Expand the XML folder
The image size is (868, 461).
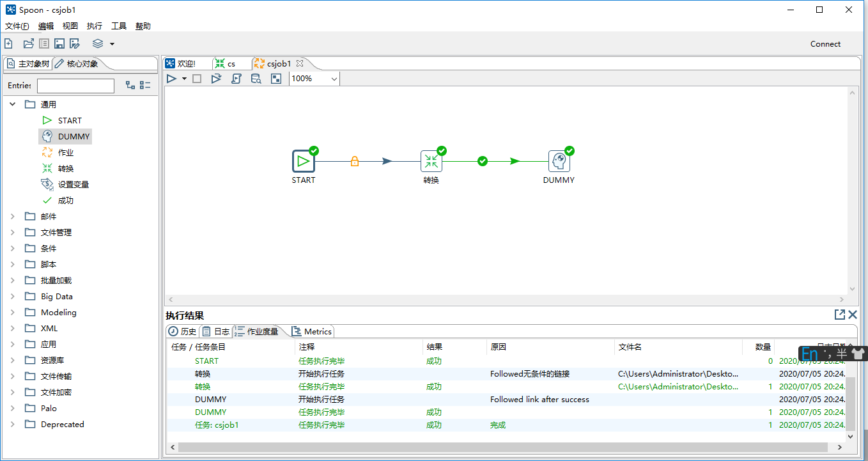(12, 328)
